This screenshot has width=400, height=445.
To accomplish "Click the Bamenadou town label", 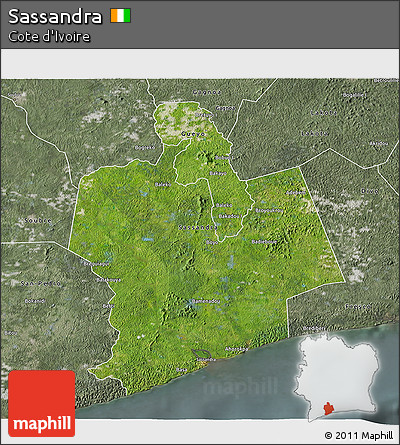I will click(206, 301).
